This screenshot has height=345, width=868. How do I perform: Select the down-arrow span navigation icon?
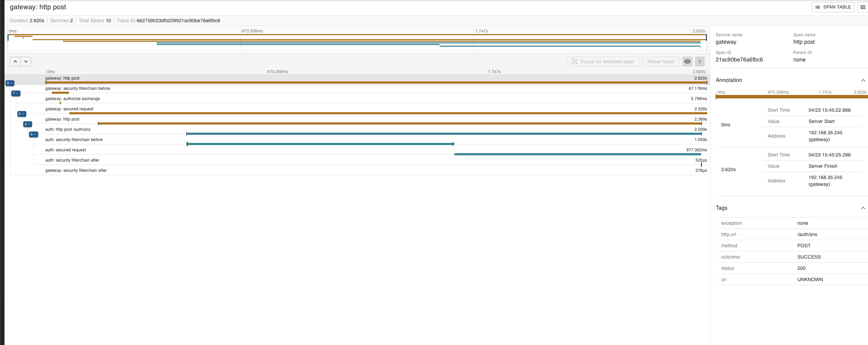coord(26,61)
